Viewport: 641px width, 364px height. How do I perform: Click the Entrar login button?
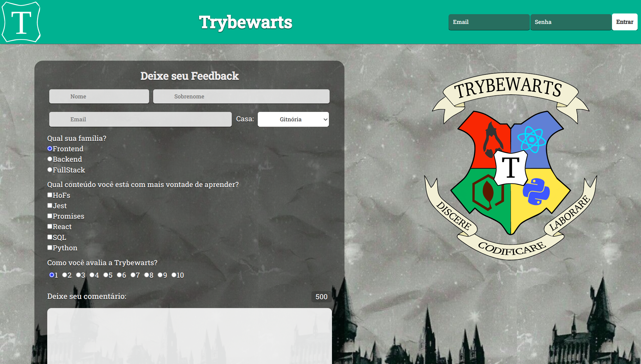[624, 22]
